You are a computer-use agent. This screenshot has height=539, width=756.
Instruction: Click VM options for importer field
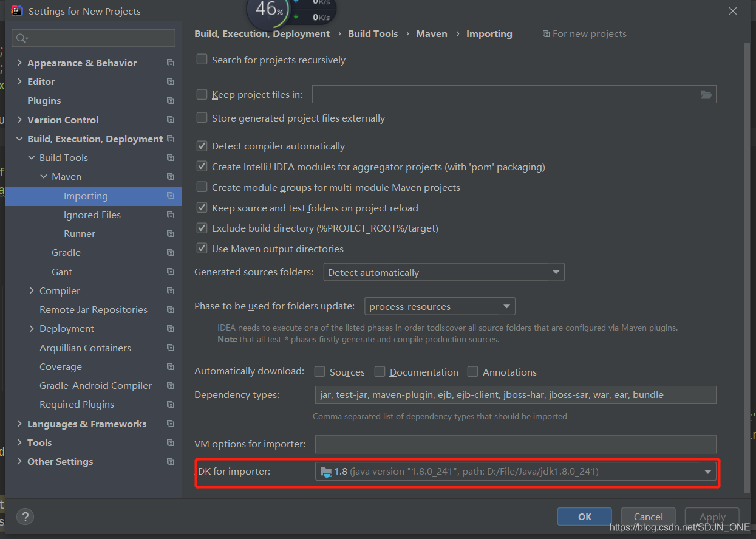516,444
